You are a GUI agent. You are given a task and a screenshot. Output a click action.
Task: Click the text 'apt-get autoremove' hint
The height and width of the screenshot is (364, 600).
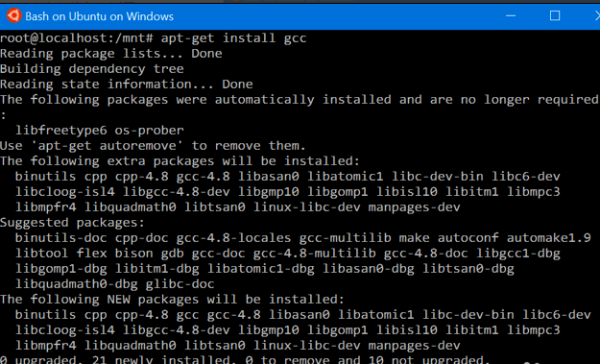107,146
